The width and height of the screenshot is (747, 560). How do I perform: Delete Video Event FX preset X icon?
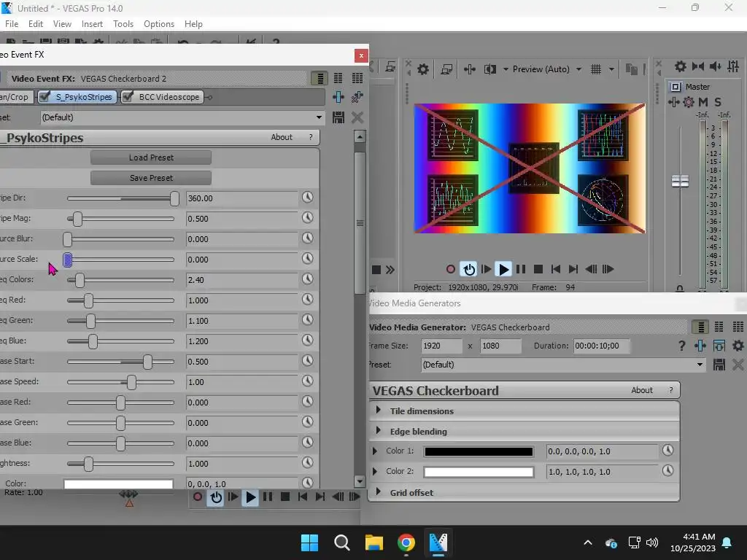357,117
